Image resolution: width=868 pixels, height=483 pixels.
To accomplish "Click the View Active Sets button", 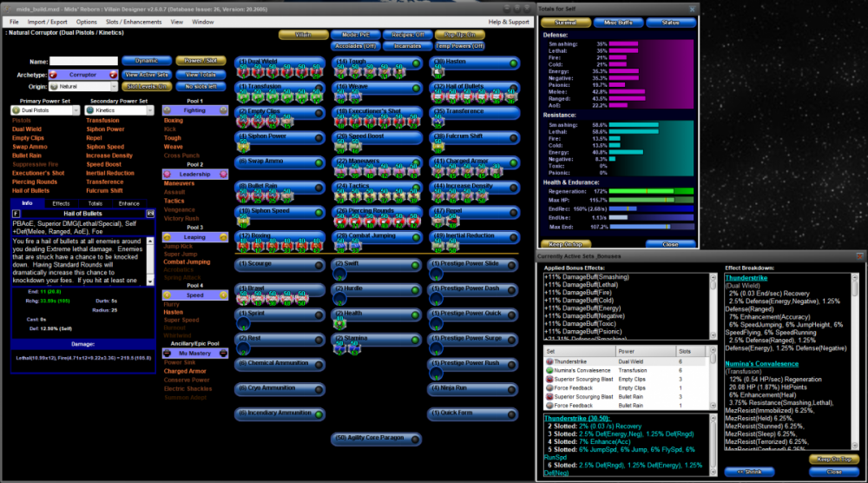I will [147, 75].
